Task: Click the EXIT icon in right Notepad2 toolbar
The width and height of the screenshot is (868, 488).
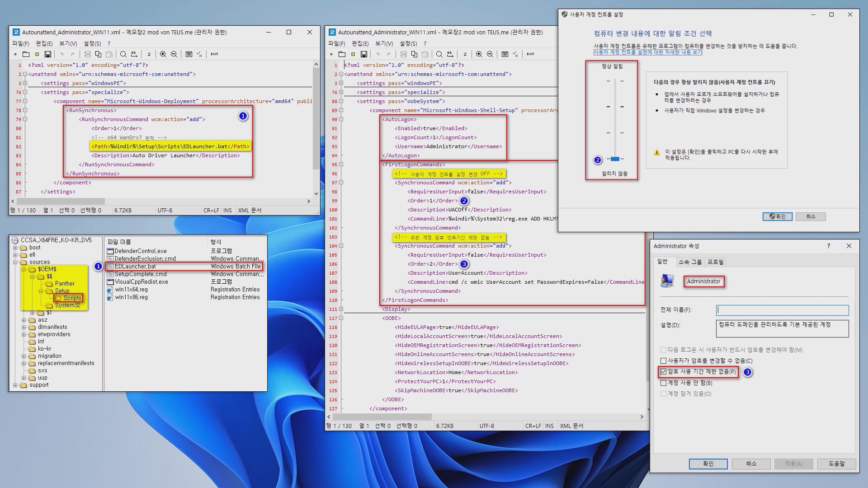Action: point(530,54)
